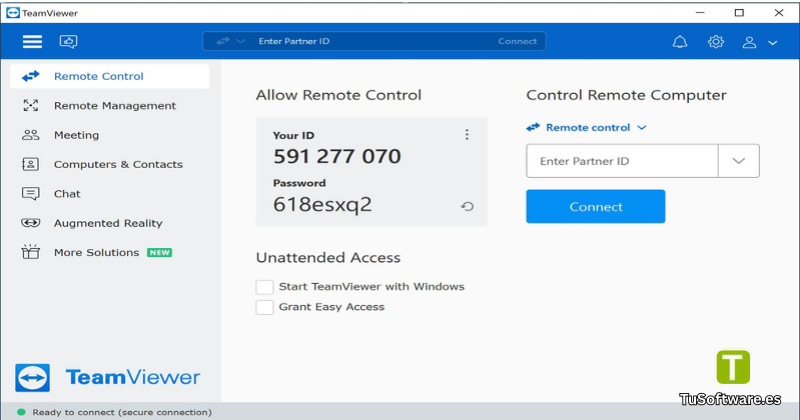Click the TeamViewer logo at bottom left

[x=108, y=378]
